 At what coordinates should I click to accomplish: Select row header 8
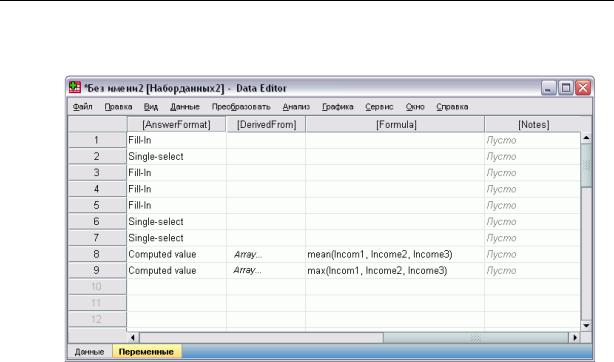tap(97, 254)
